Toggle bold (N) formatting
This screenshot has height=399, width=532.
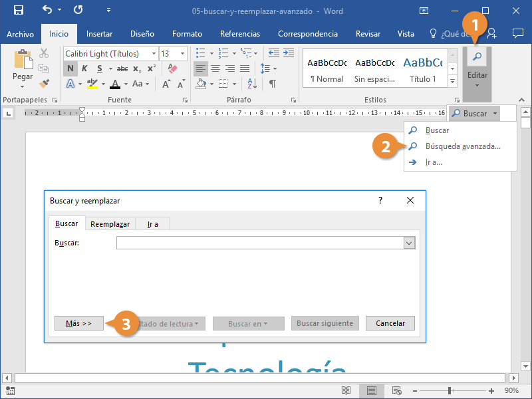(70, 68)
